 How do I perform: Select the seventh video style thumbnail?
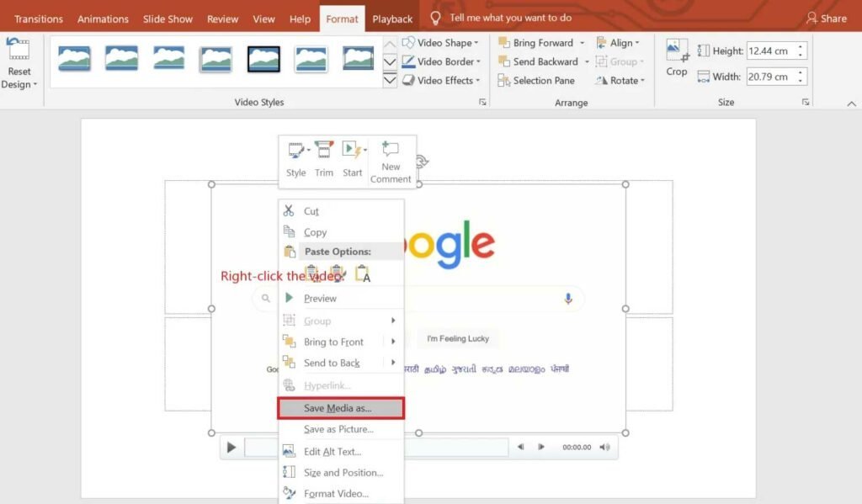358,59
